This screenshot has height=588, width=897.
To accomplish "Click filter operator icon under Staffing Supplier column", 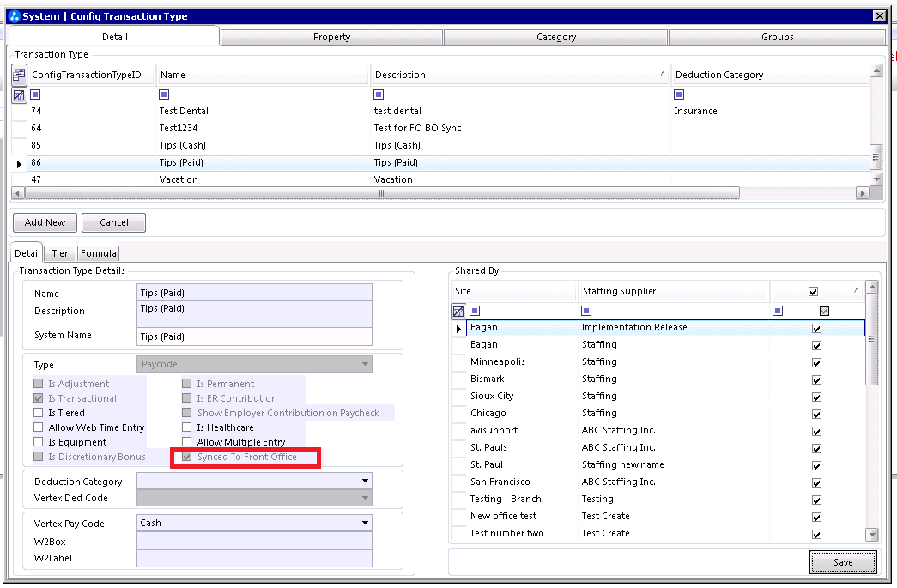I will [586, 311].
